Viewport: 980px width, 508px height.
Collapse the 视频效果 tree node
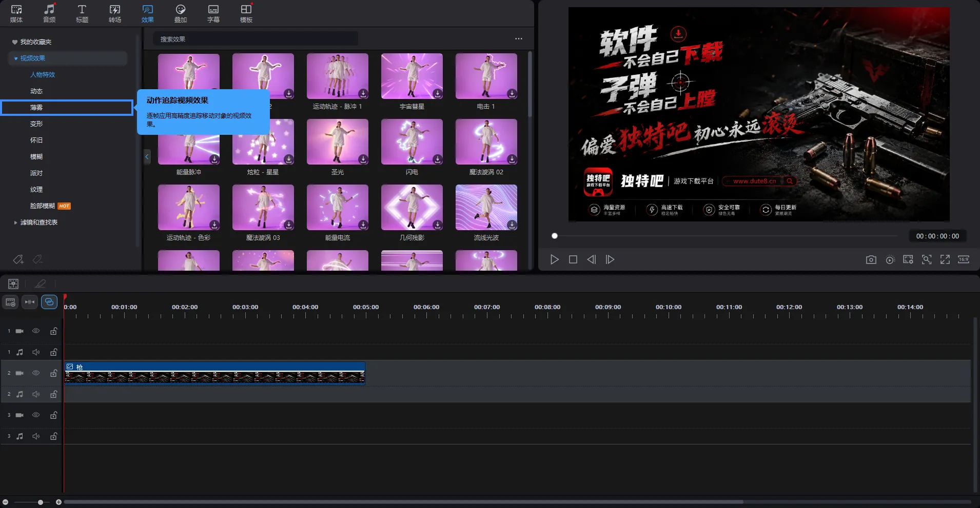pos(16,58)
